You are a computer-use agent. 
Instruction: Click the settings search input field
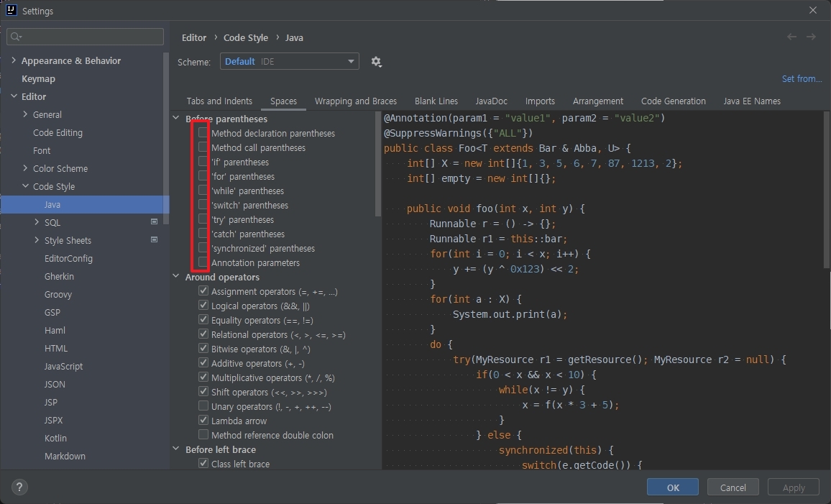pos(85,37)
